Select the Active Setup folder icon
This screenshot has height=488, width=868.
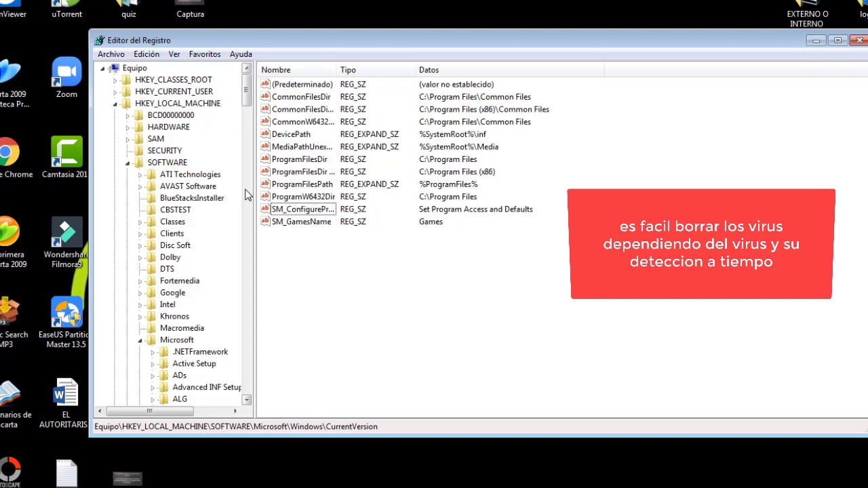click(163, 364)
